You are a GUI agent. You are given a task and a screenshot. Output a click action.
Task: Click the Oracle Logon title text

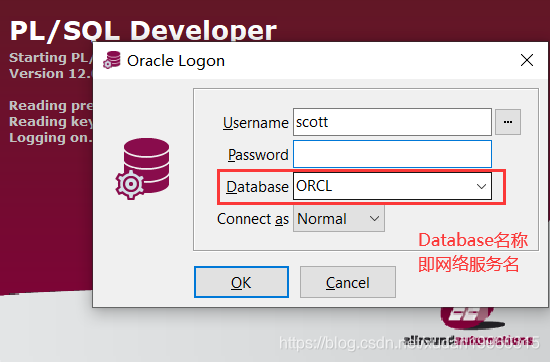click(176, 61)
